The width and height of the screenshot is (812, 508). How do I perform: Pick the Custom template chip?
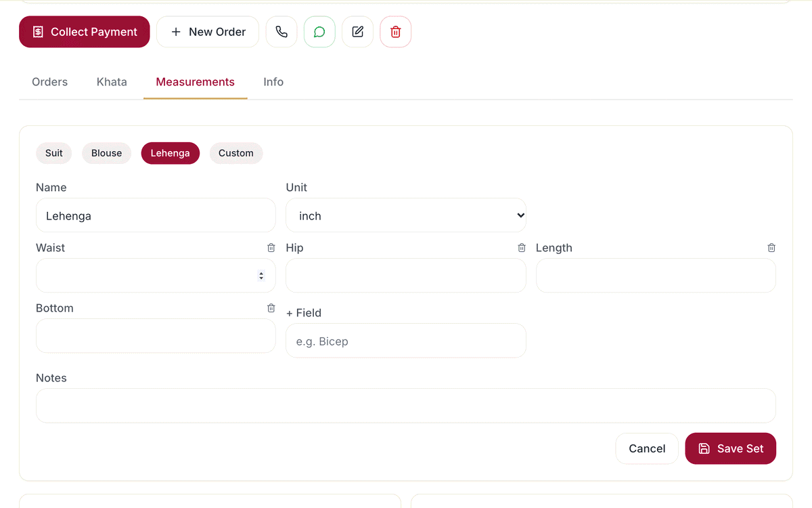236,153
